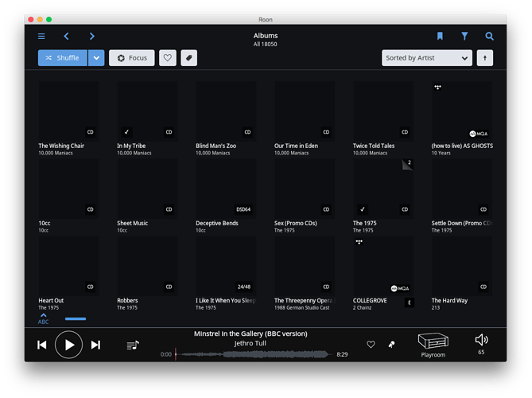532x398 pixels.
Task: Open The Hard Way album title
Action: point(449,301)
